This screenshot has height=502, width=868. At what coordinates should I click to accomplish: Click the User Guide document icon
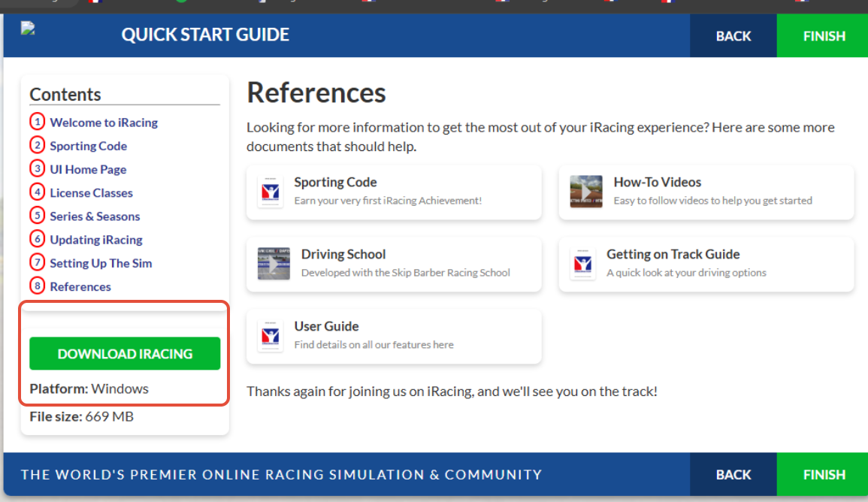click(270, 336)
